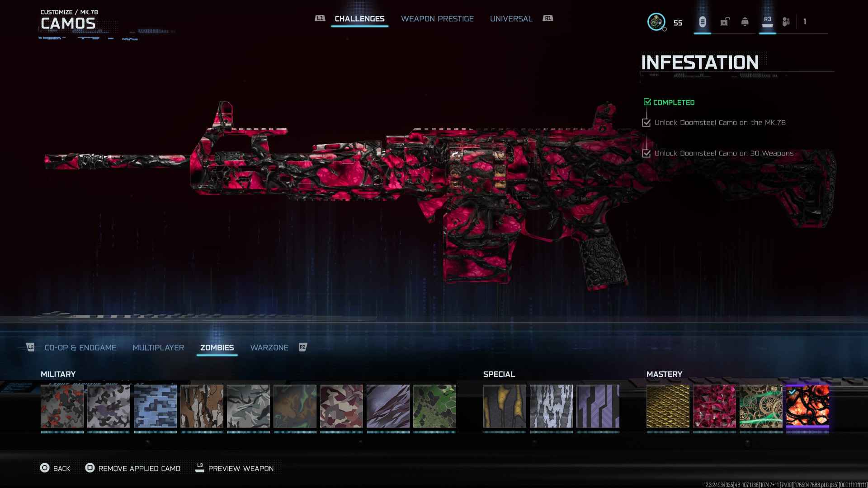Switch to the Universal tab
The height and width of the screenshot is (488, 868).
pos(511,19)
